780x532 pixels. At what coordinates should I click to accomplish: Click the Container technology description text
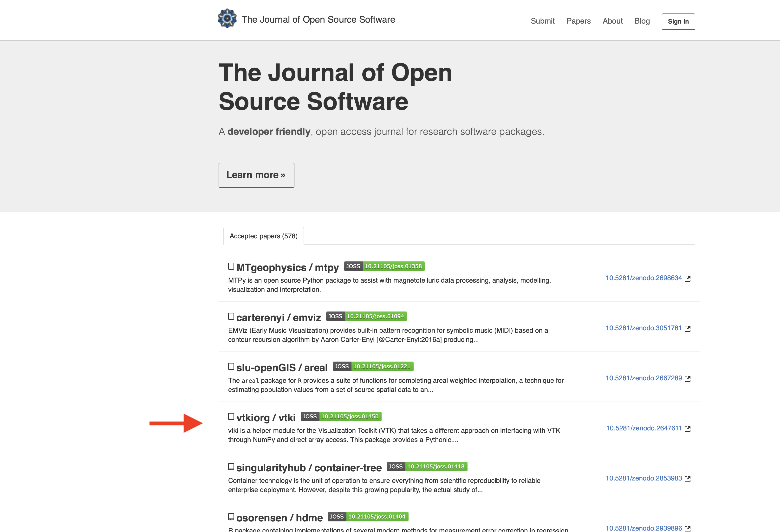click(x=384, y=485)
